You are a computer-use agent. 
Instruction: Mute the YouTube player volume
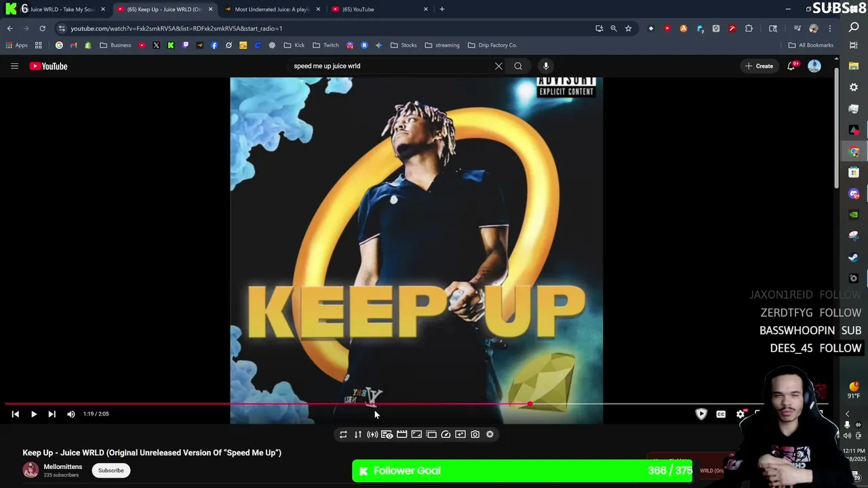pyautogui.click(x=71, y=413)
